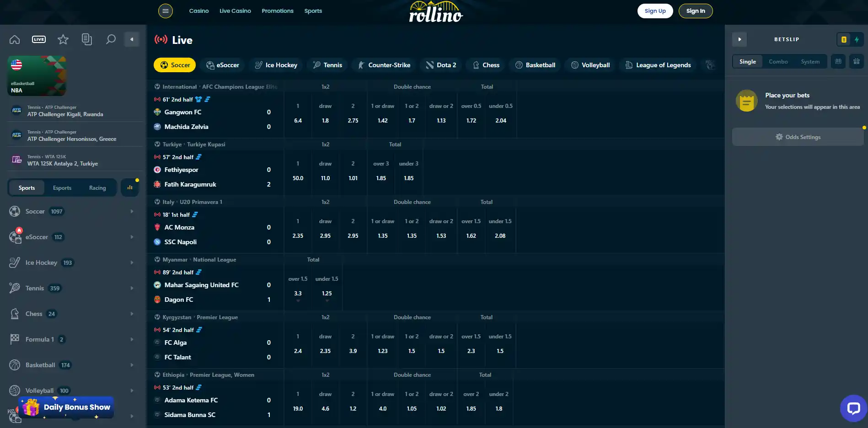This screenshot has width=868, height=428.
Task: Switch betslip to Combo mode
Action: click(x=778, y=62)
